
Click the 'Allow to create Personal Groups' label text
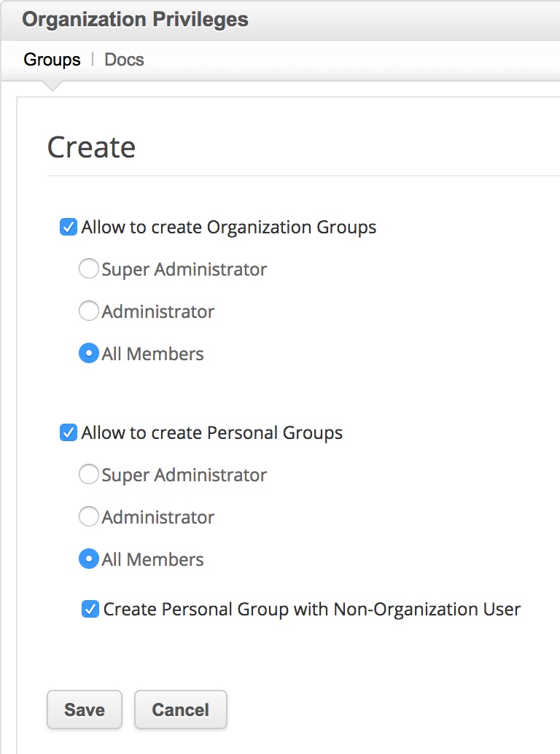coord(212,433)
